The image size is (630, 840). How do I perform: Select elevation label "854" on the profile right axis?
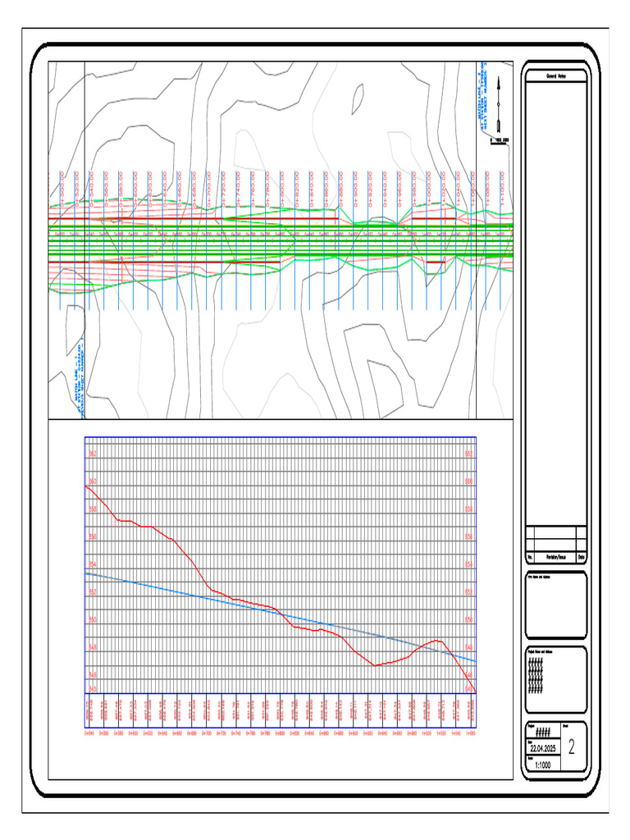click(468, 564)
